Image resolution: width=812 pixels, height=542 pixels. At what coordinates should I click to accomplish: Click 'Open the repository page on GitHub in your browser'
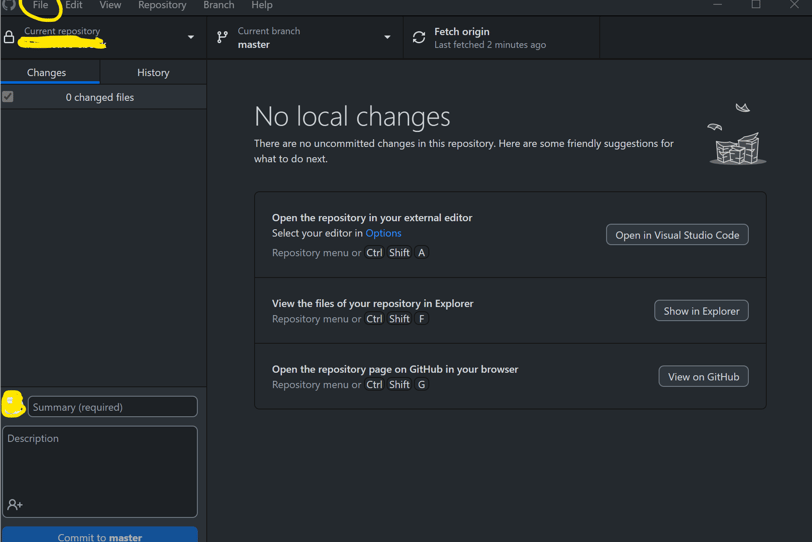coord(395,369)
